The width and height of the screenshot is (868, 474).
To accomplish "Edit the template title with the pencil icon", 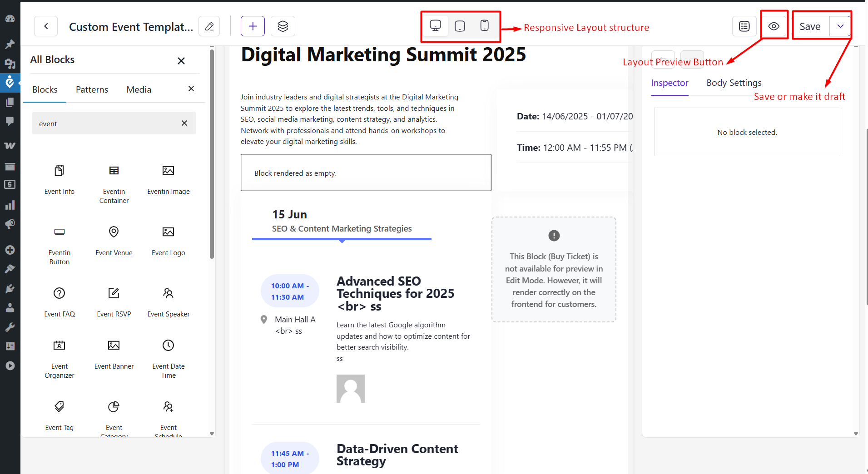I will tap(209, 26).
